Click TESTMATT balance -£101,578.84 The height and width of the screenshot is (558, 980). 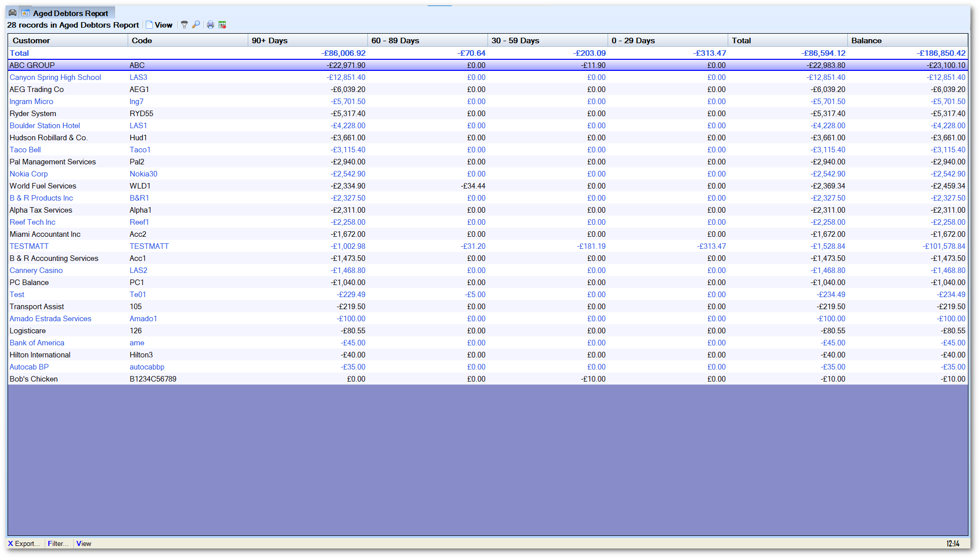tap(944, 246)
